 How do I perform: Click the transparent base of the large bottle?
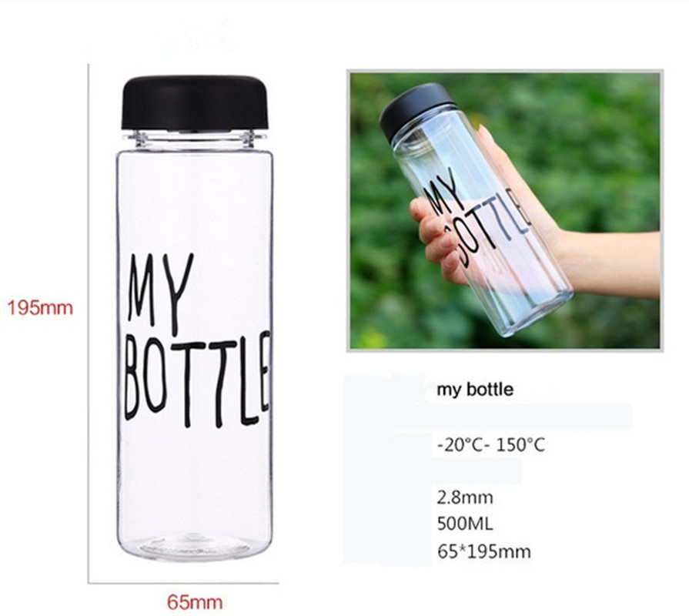[x=195, y=545]
